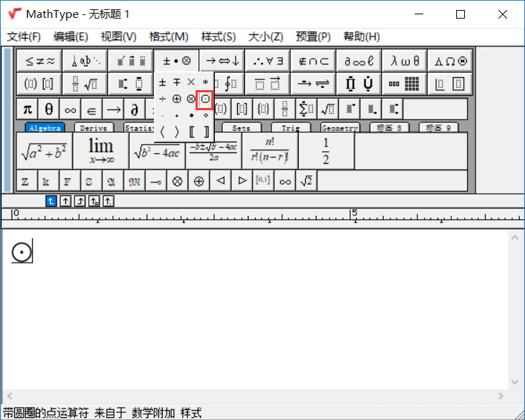Open the relational symbols ≤≠≈ palette
The height and width of the screenshot is (420, 525).
tap(39, 61)
